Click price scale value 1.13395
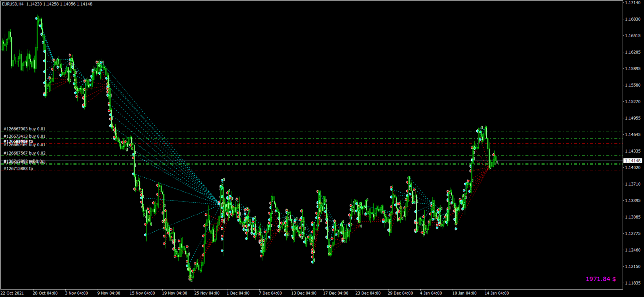Viewport: 644px width, 297px height. point(632,201)
